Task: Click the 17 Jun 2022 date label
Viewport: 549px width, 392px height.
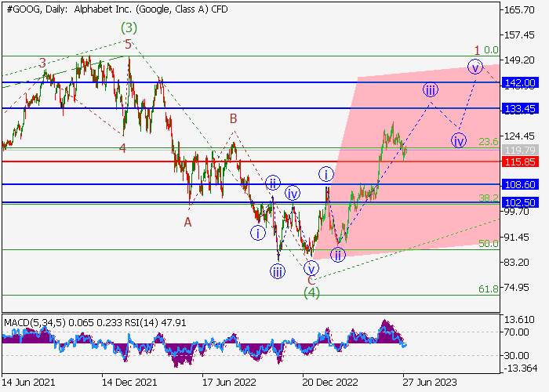Action: pyautogui.click(x=230, y=382)
